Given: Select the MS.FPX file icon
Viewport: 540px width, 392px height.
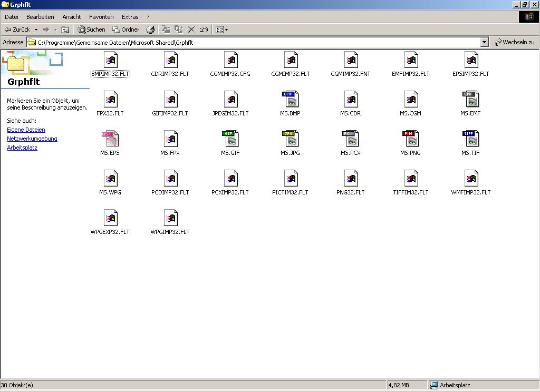Looking at the screenshot, I should [170, 139].
